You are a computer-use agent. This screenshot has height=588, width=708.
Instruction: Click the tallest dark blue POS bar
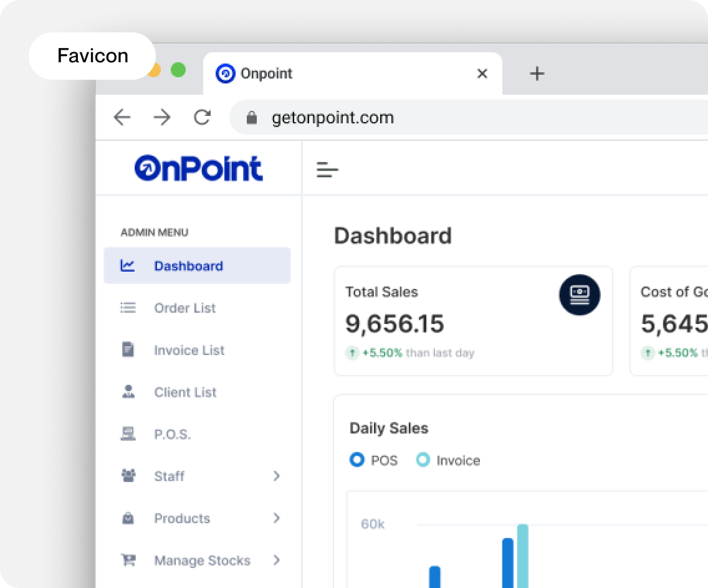[508, 562]
